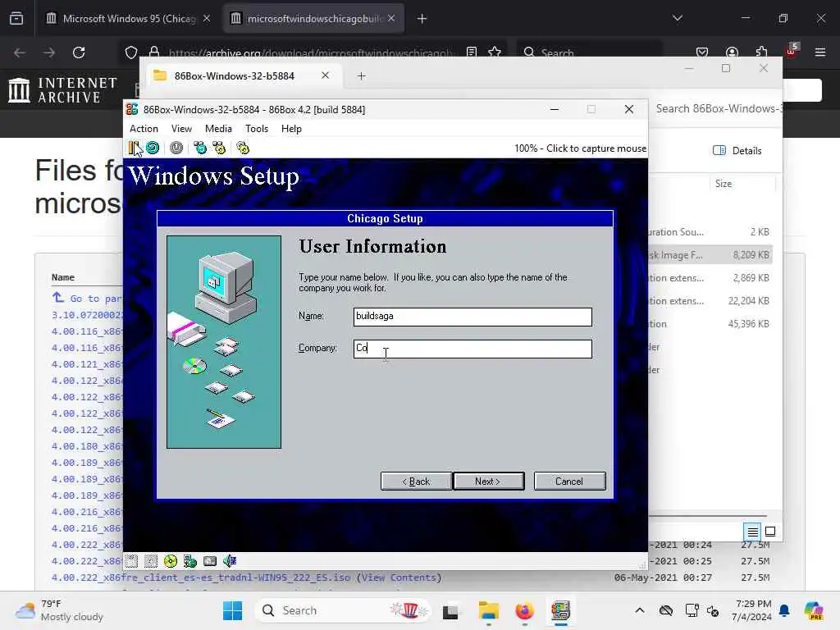Go back in Firefox history

(20, 52)
